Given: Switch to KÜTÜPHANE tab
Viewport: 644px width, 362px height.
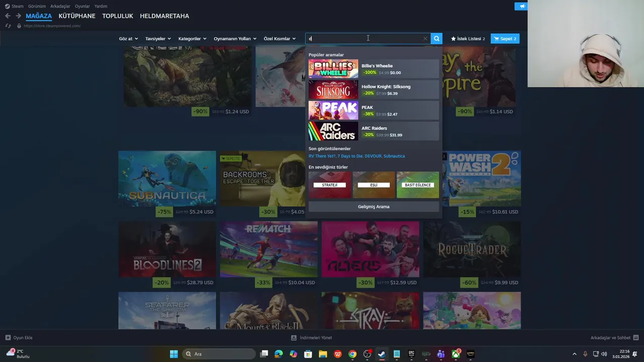Looking at the screenshot, I should (x=77, y=16).
